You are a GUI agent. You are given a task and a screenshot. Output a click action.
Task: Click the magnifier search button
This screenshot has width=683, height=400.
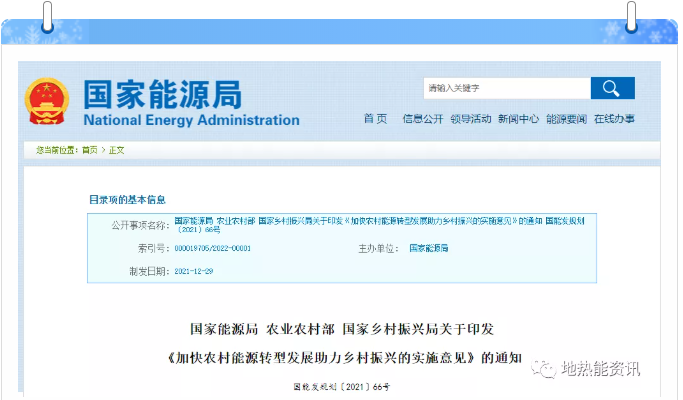(612, 88)
